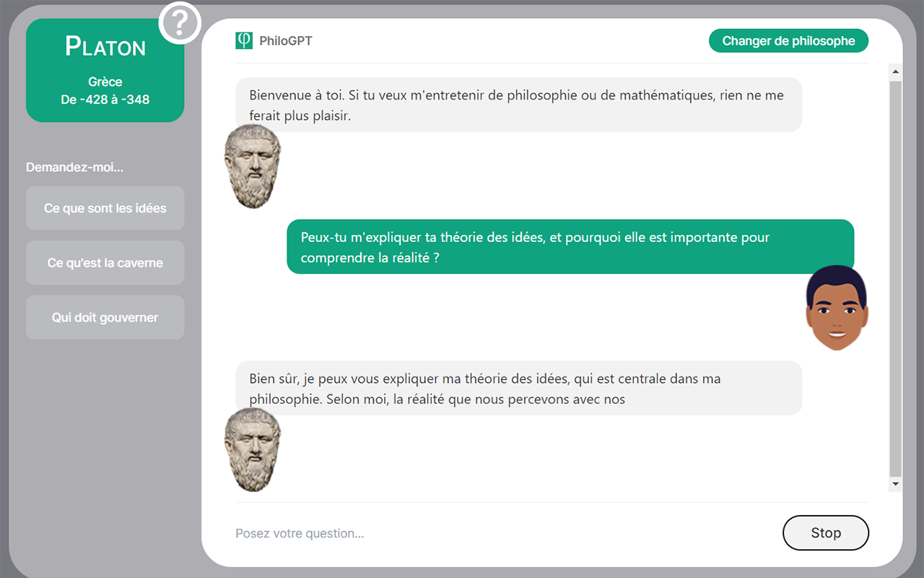Viewport: 924px width, 578px height.
Task: Click the 'Demandez-moi...' heading
Action: click(x=75, y=168)
